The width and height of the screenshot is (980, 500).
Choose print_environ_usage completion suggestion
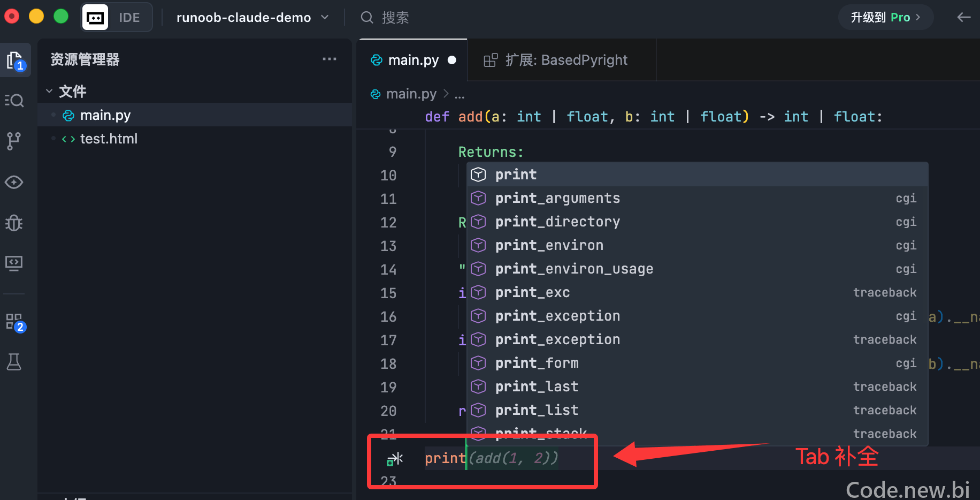698,269
